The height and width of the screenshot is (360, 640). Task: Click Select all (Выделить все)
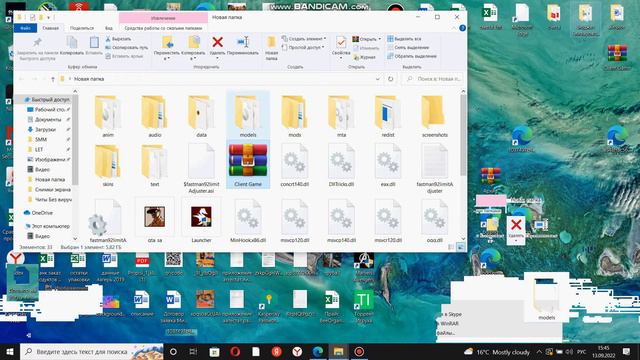pyautogui.click(x=404, y=39)
